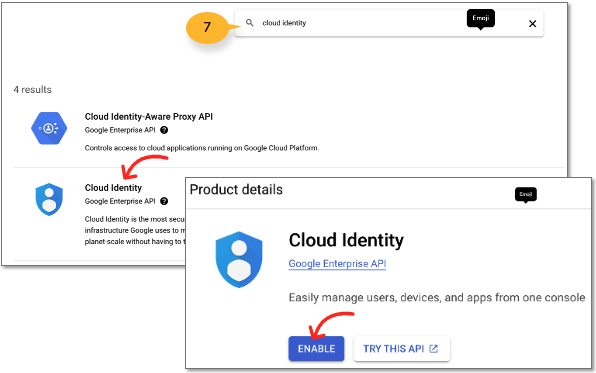596x373 pixels.
Task: Click Google Enterprise API label under Identity-Aware Proxy
Action: (120, 130)
